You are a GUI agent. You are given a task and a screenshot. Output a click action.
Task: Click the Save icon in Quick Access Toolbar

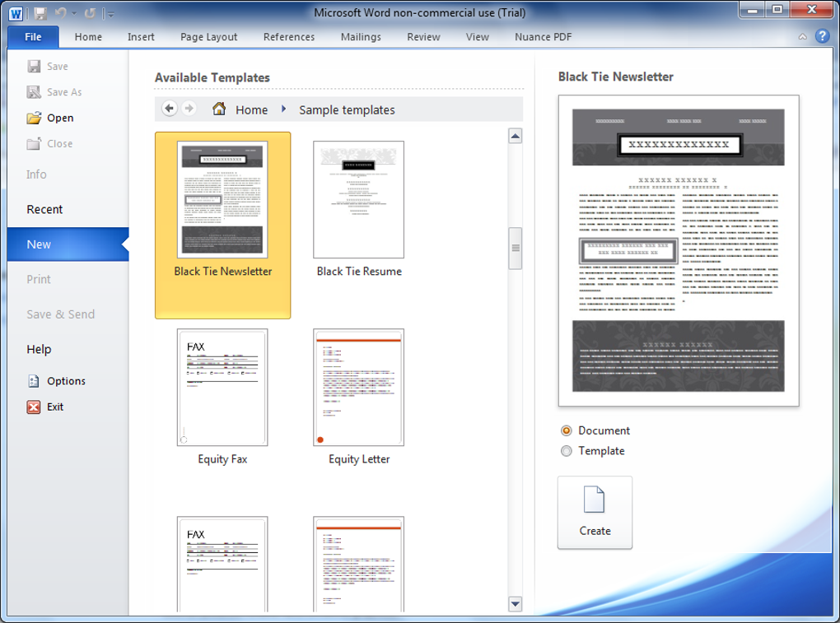tap(40, 13)
